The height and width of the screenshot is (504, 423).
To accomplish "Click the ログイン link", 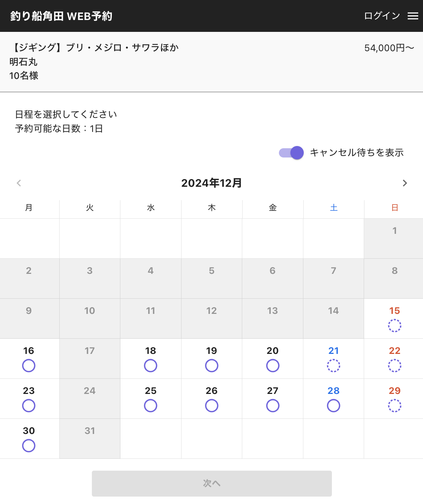I will click(x=382, y=16).
